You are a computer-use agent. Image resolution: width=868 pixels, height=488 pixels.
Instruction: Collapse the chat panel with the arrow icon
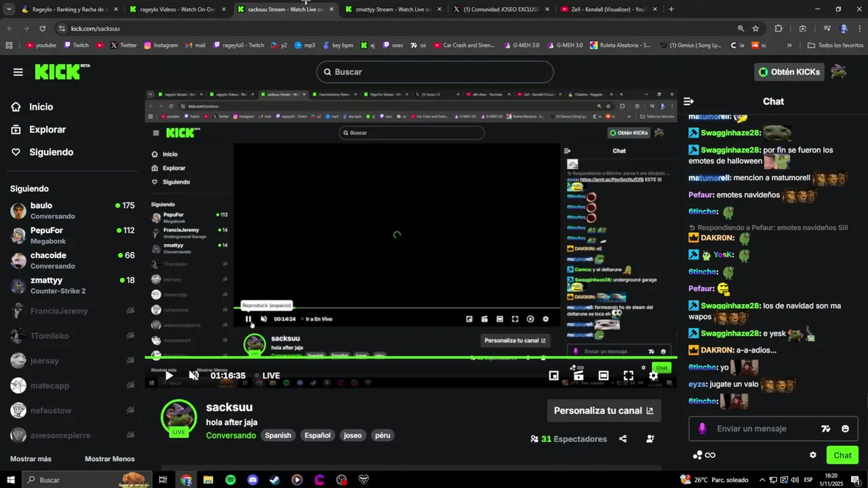pyautogui.click(x=689, y=102)
